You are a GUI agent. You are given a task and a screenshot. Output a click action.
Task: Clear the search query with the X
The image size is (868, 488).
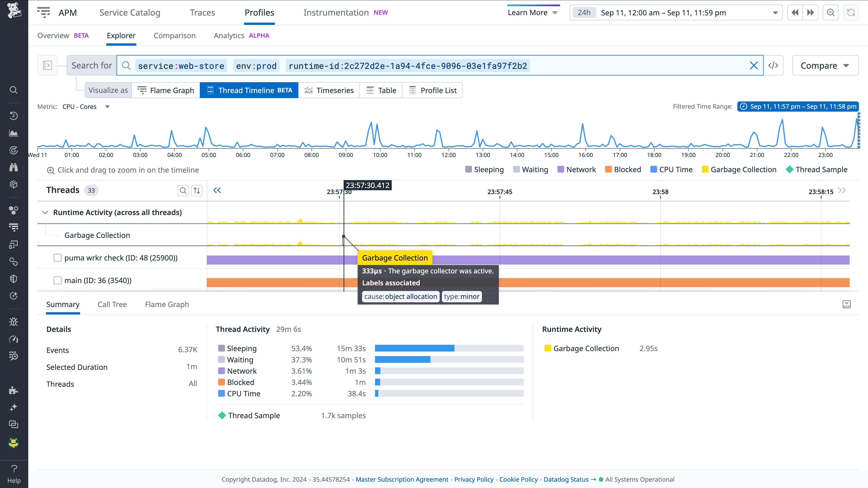754,65
